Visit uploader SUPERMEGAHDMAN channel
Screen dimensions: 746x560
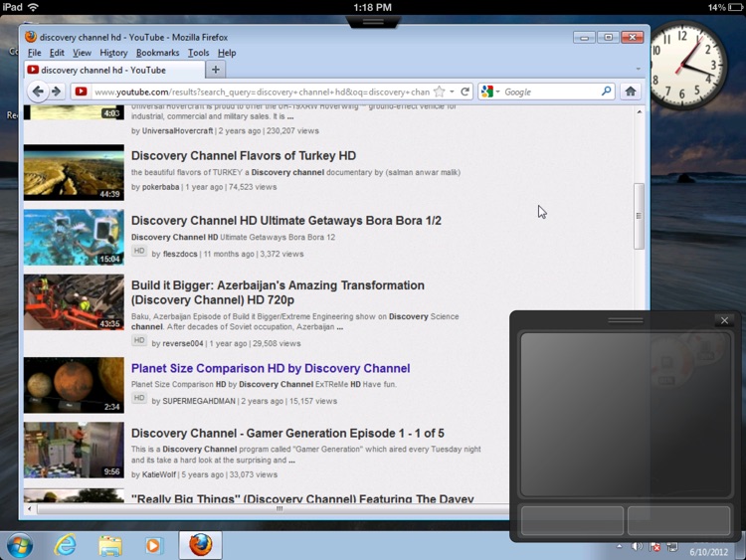pos(199,401)
